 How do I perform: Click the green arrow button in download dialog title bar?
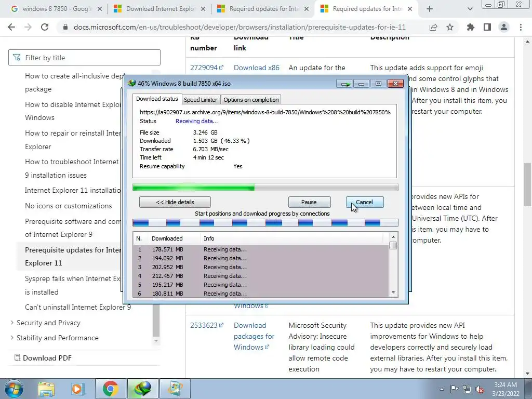pos(344,84)
